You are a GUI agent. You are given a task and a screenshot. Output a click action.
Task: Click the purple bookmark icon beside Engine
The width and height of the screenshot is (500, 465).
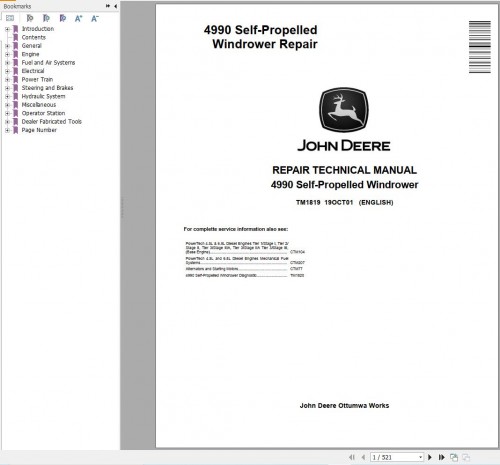click(15, 54)
